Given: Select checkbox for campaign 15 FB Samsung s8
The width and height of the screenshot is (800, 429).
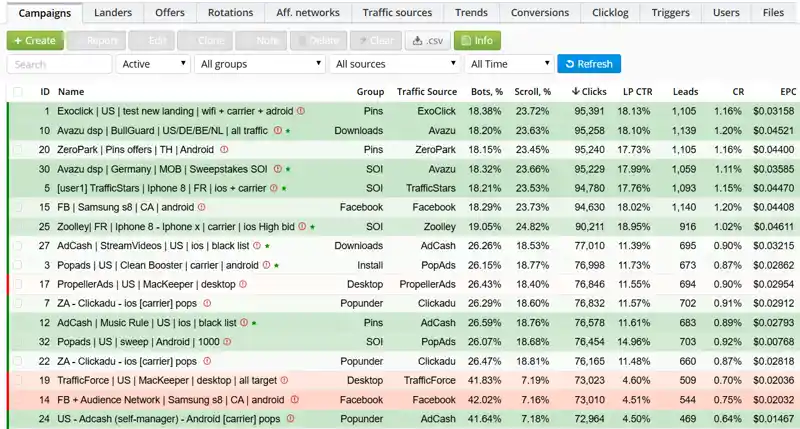Looking at the screenshot, I should coord(18,207).
